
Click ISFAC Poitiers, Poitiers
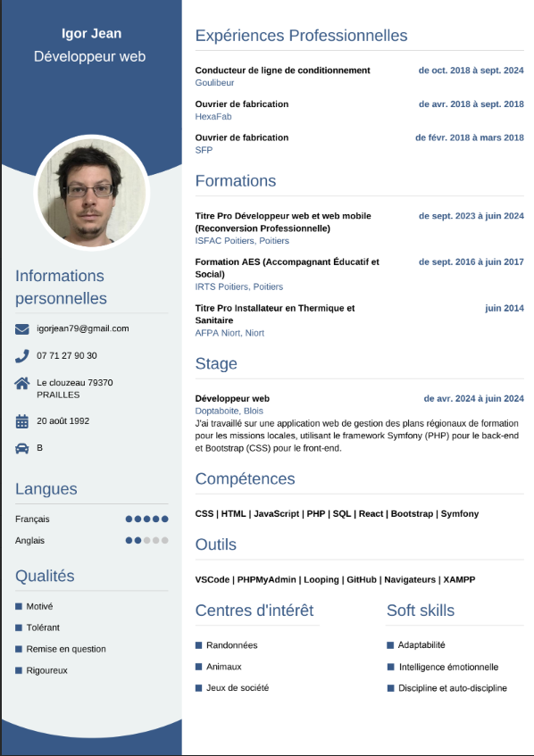(242, 241)
